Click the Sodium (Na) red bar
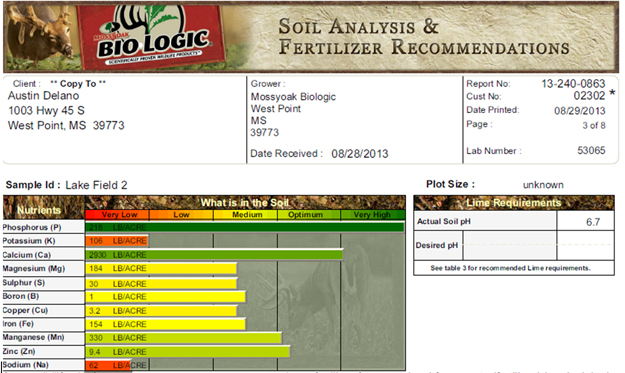This screenshot has height=373, width=625. pos(108,365)
